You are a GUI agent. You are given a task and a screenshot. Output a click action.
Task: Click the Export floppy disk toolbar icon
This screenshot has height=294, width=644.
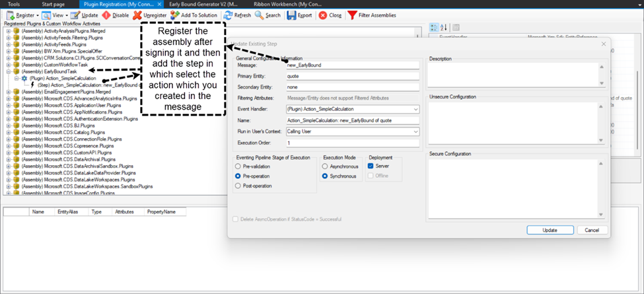[291, 15]
